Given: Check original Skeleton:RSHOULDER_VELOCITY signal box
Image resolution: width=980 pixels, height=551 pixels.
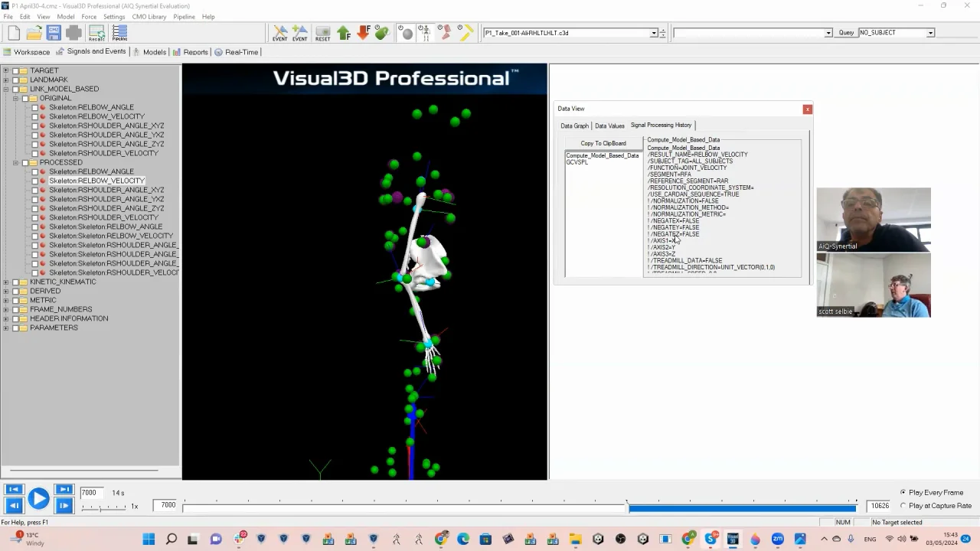Looking at the screenshot, I should coord(34,153).
